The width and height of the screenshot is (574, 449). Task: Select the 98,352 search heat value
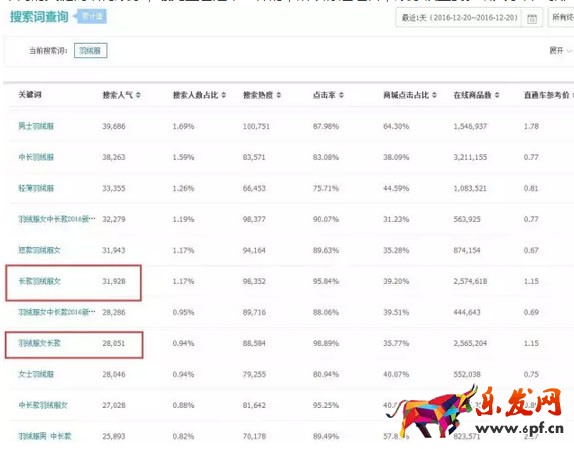click(x=254, y=281)
